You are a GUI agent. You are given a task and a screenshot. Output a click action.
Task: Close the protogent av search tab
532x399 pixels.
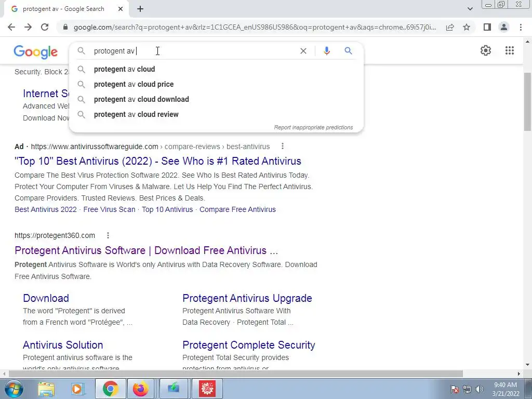pyautogui.click(x=121, y=9)
